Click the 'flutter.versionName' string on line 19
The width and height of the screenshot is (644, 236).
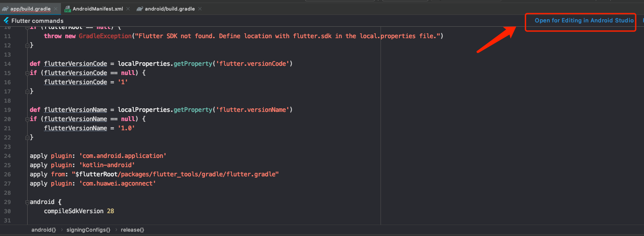pos(252,110)
